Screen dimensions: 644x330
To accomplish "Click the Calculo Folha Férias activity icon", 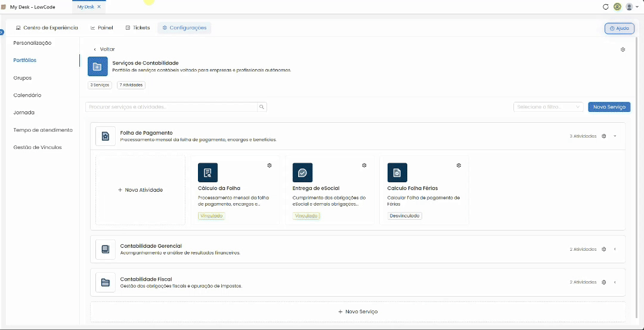I will click(x=397, y=172).
